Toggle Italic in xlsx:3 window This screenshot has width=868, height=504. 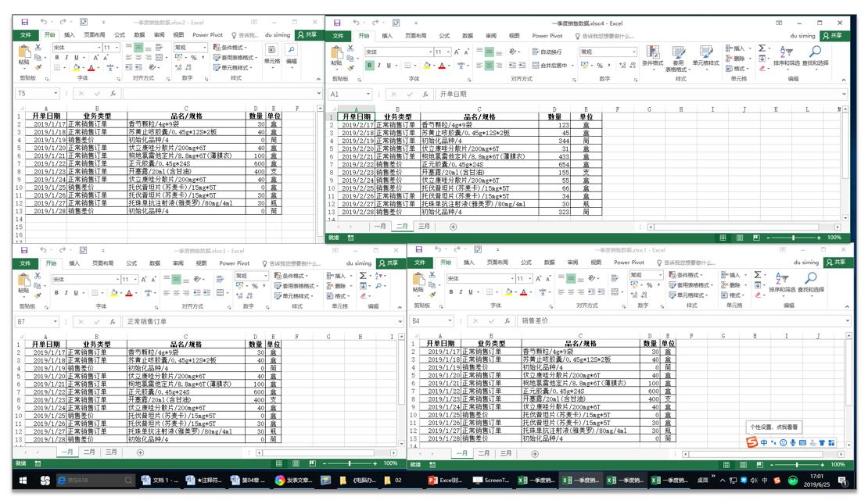66,293
